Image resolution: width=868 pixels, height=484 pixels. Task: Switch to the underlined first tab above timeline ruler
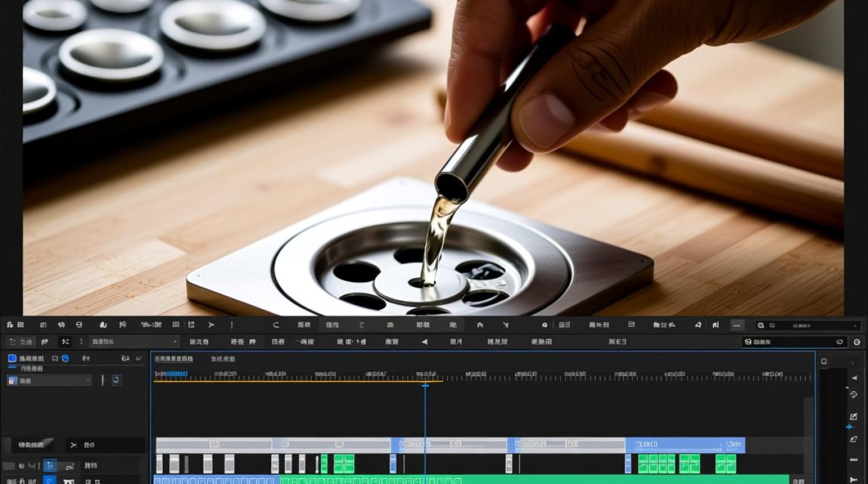point(173,359)
